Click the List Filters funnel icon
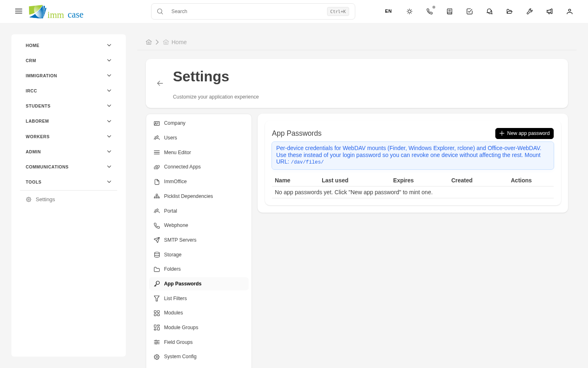This screenshot has height=368, width=588. [x=157, y=298]
